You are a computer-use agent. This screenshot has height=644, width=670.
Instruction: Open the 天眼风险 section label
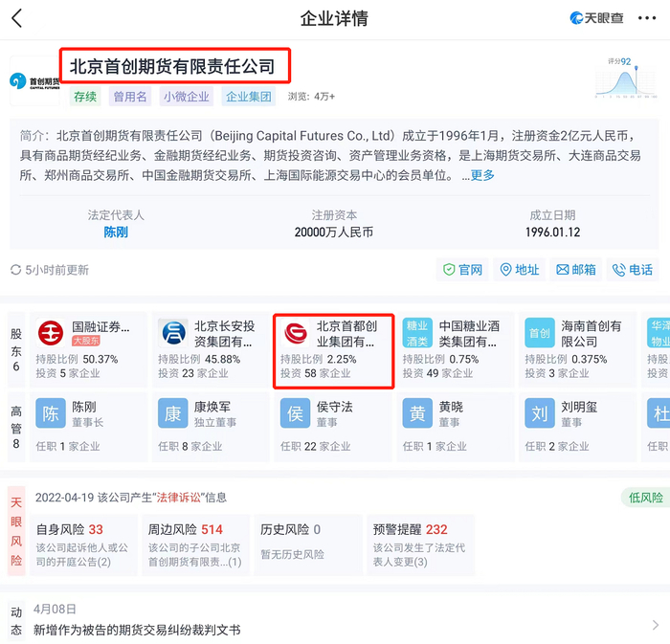point(16,531)
